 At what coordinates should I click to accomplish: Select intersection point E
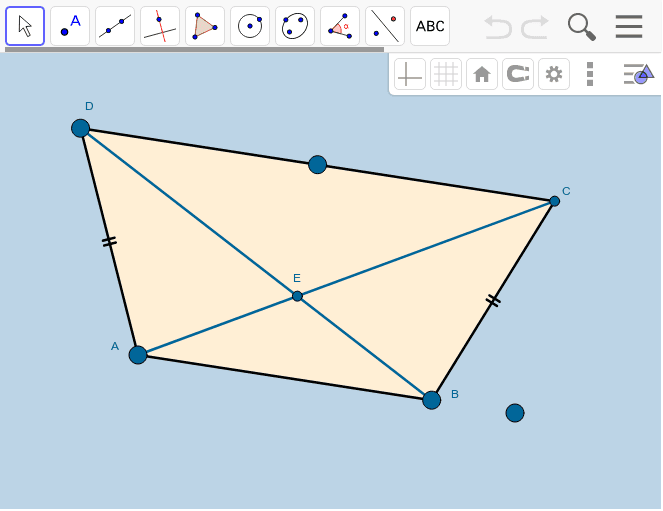click(297, 296)
